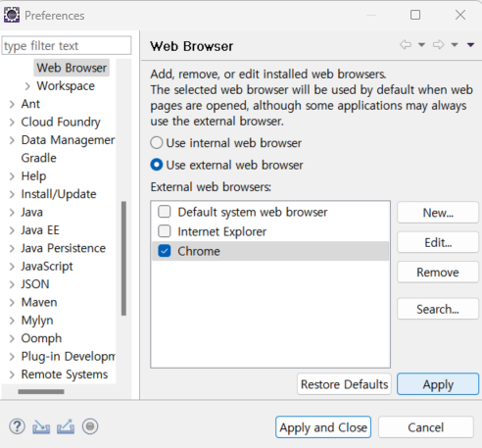Click the Cancel button
Viewport: 482px width, 448px height.
pyautogui.click(x=426, y=427)
